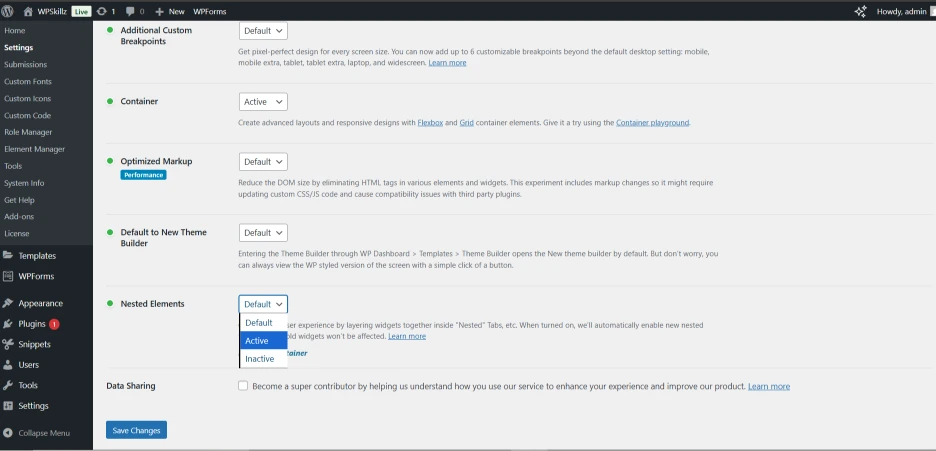Click the plus New icon
Image resolution: width=936 pixels, height=451 pixels.
coord(159,11)
